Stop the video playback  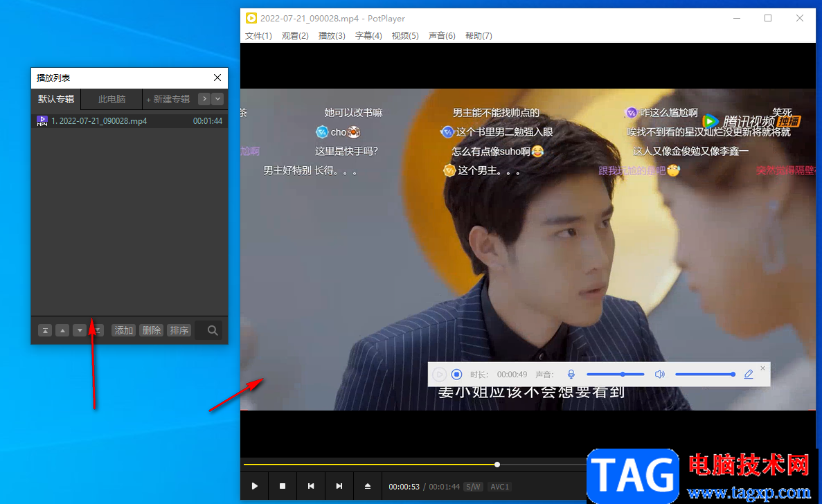click(x=283, y=486)
